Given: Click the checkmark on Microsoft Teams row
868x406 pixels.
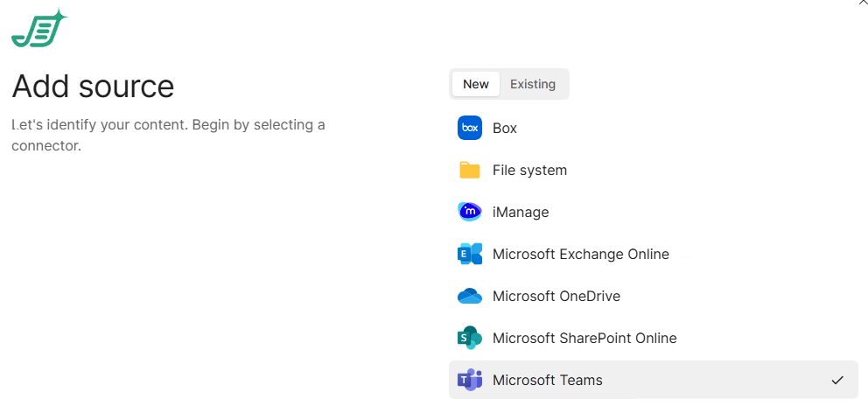Looking at the screenshot, I should pyautogui.click(x=837, y=380).
